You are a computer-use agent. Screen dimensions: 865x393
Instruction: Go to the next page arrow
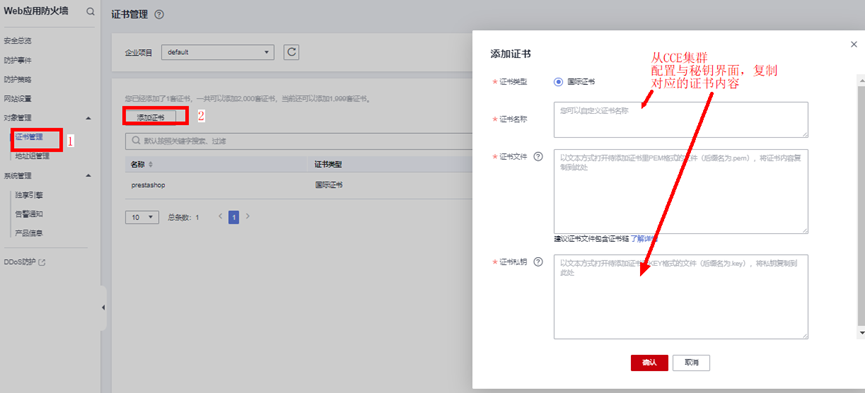coord(248,216)
